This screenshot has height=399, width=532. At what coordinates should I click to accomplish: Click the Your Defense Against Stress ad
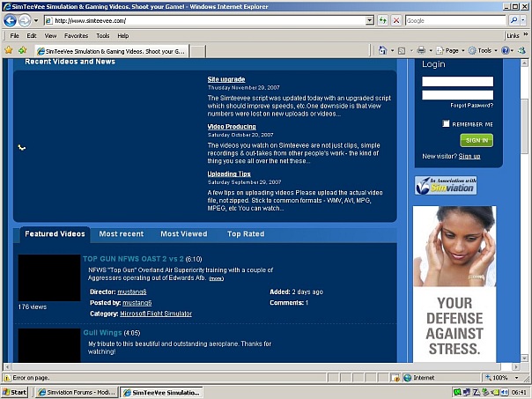pos(454,284)
